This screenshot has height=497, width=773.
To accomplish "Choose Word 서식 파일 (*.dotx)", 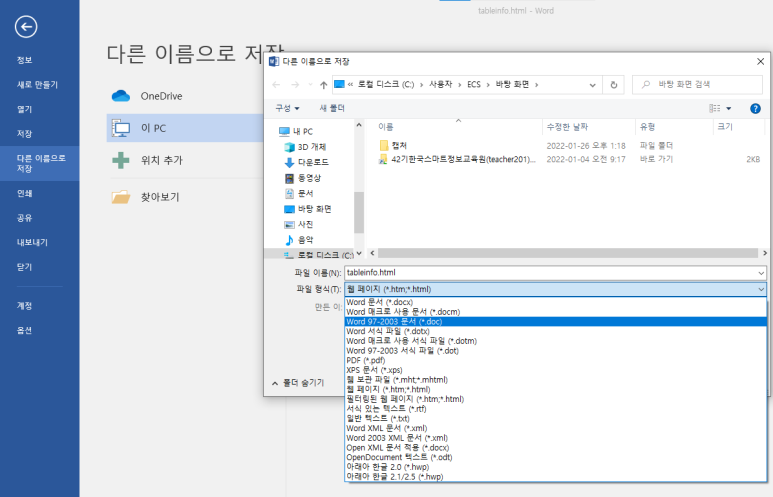I will (556, 331).
